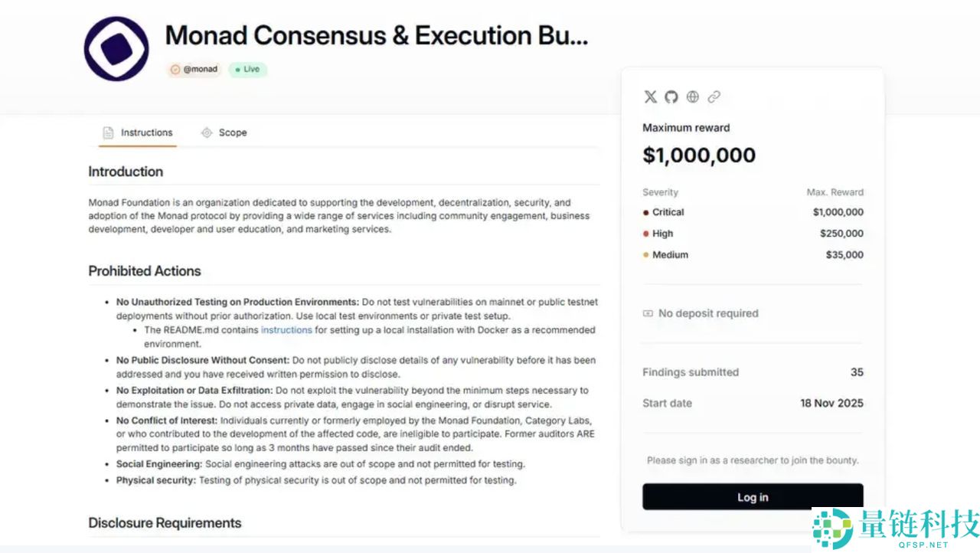Screen dimensions: 980x553
Task: Click the QFSP.NET watermark logo
Action: click(x=896, y=528)
